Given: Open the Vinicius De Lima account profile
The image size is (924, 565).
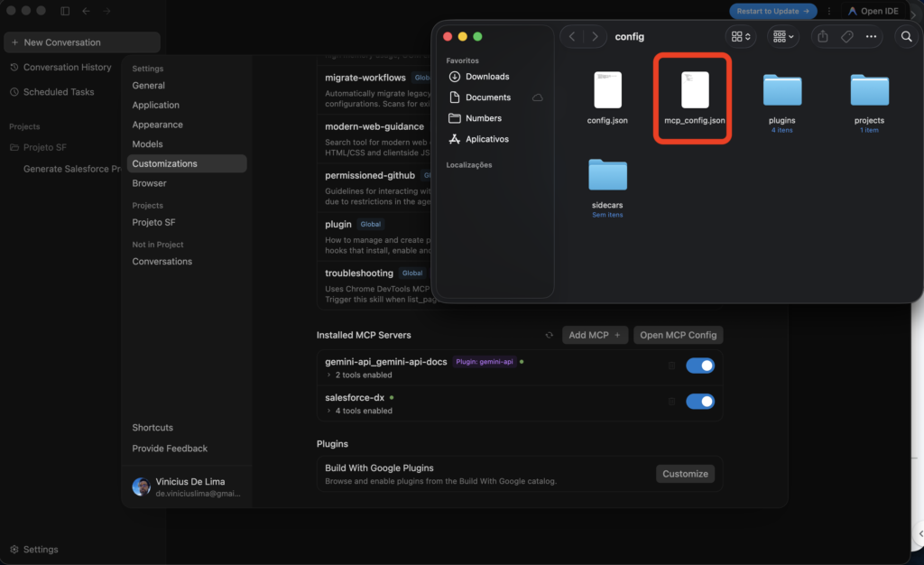Looking at the screenshot, I should (x=187, y=486).
